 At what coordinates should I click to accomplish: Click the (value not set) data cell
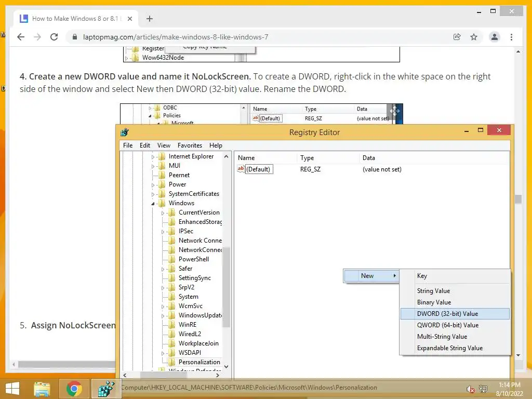click(382, 169)
